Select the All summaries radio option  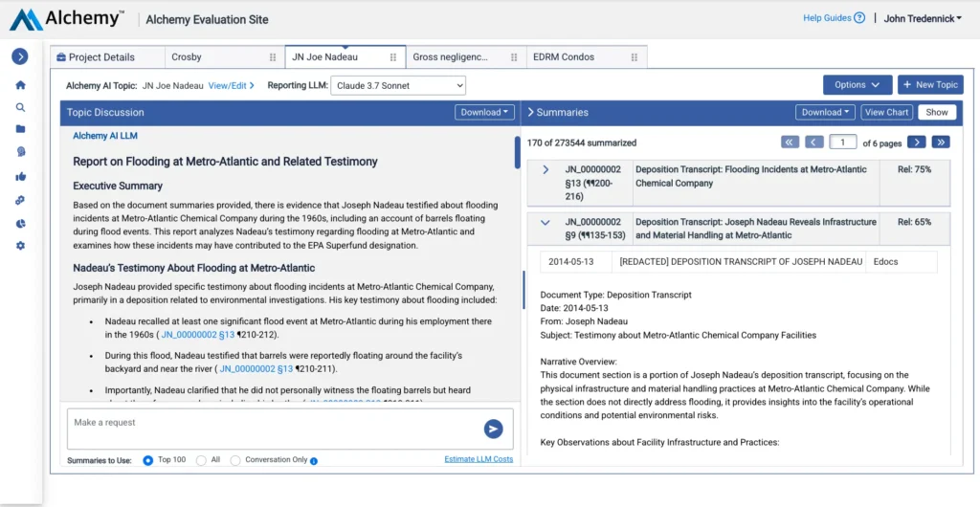click(x=201, y=460)
